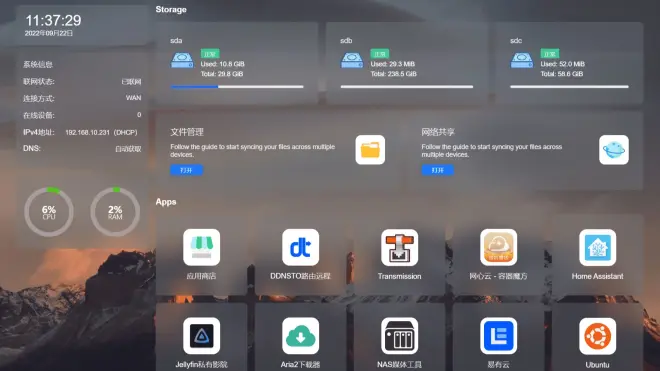
Task: Click the sda storage usage bar
Action: (x=237, y=87)
